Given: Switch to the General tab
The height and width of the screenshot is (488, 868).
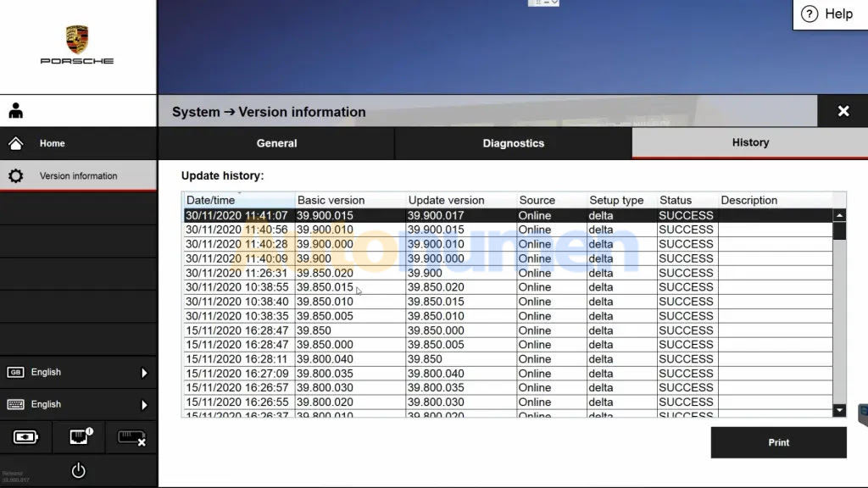Looking at the screenshot, I should coord(276,143).
